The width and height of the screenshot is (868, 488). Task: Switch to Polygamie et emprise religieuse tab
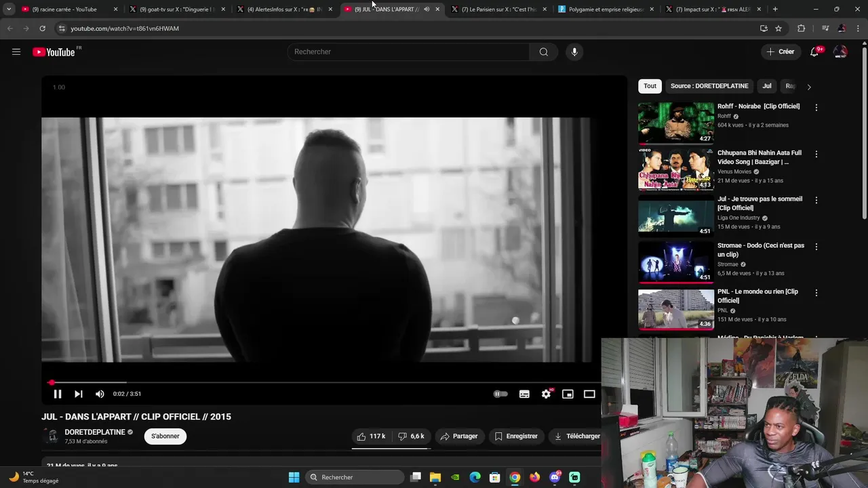(x=606, y=9)
